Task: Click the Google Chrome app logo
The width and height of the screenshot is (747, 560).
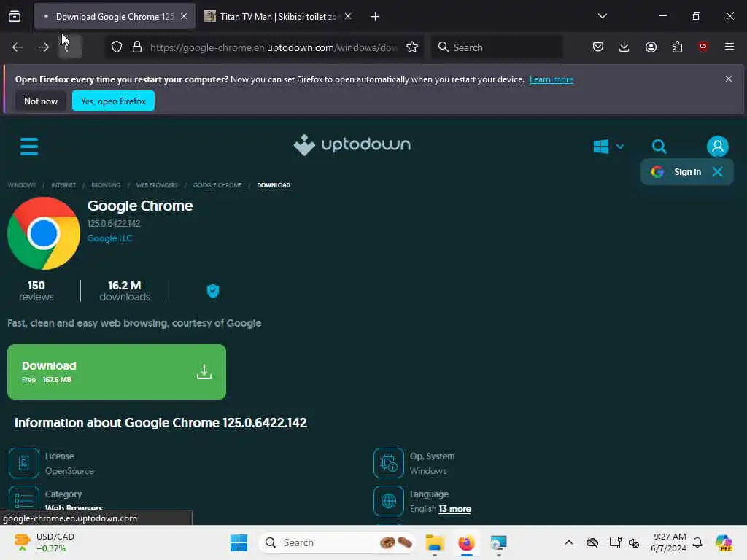Action: pyautogui.click(x=44, y=233)
